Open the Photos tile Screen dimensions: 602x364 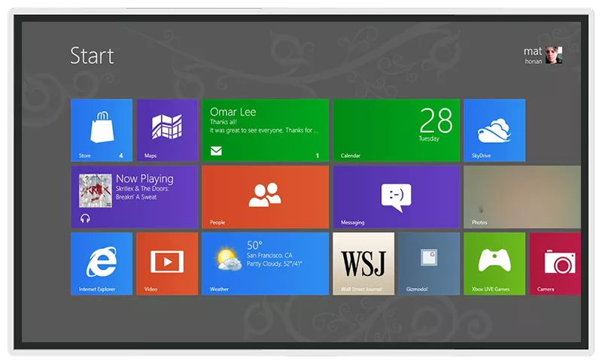tap(521, 196)
